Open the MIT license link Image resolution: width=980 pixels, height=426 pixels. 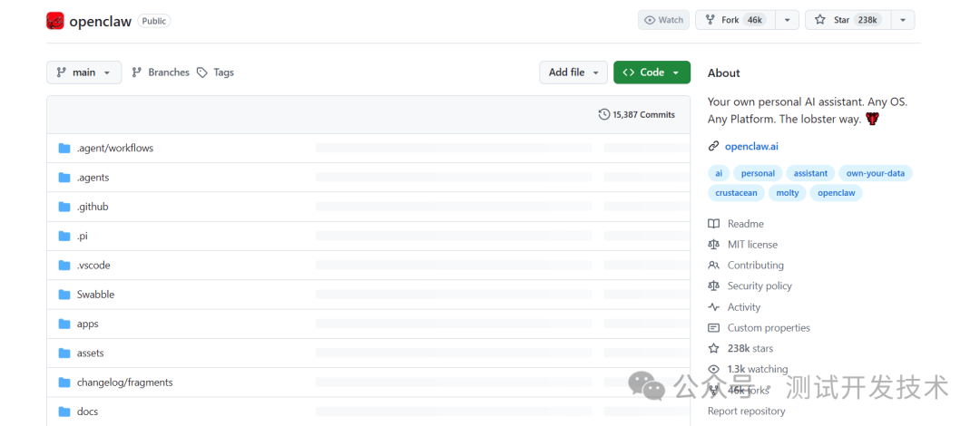click(752, 244)
